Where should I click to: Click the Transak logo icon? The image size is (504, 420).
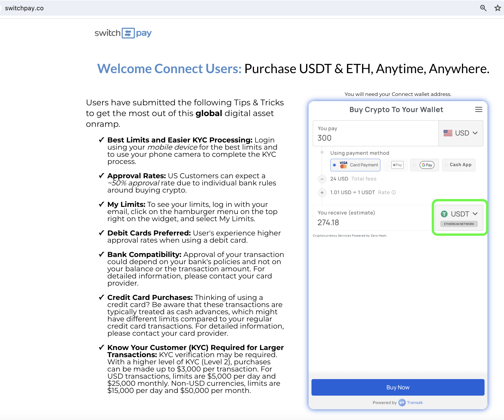[402, 403]
